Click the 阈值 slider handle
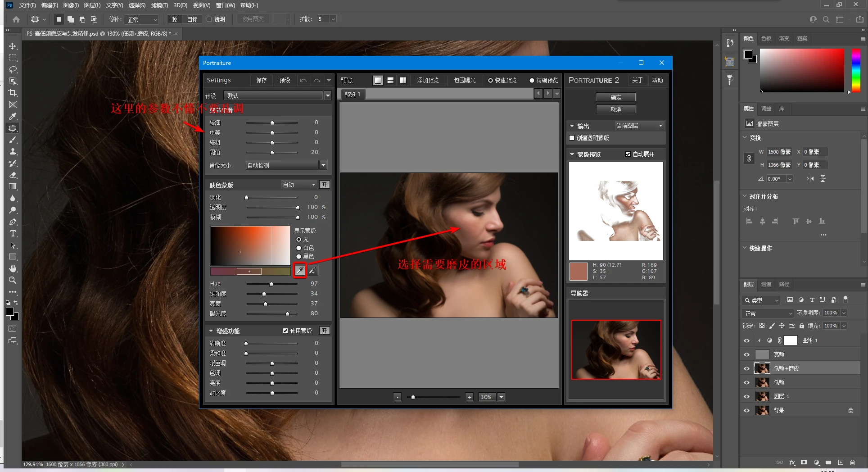Screen dimensions: 868x472 pos(272,153)
